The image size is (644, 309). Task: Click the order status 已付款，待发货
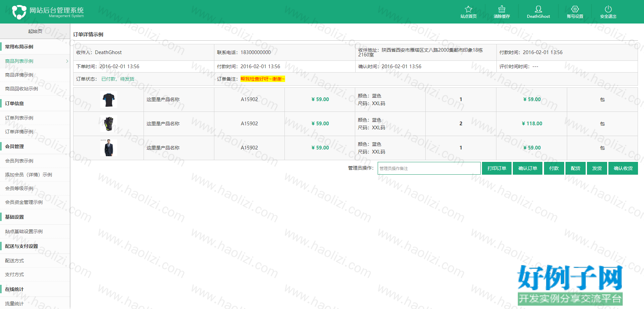118,79
